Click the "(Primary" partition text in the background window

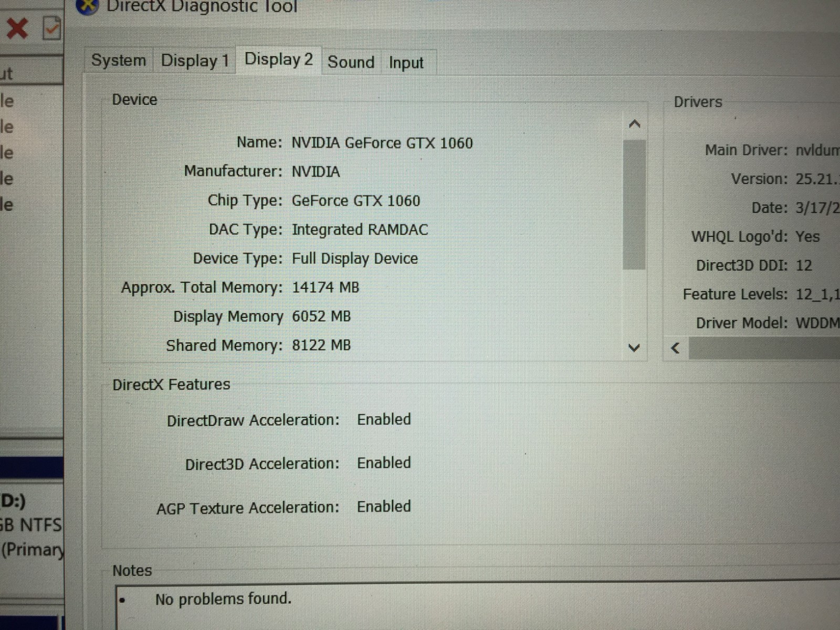(x=33, y=550)
